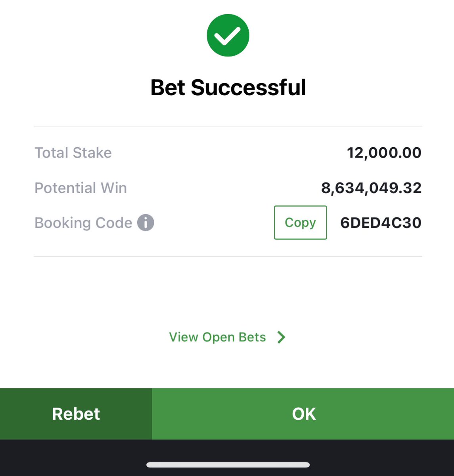This screenshot has height=476, width=454.
Task: Tap the home indicator bar
Action: point(228,465)
